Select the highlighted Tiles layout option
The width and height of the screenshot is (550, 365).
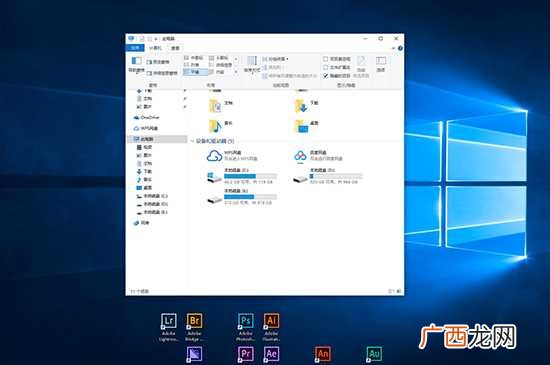tap(195, 72)
